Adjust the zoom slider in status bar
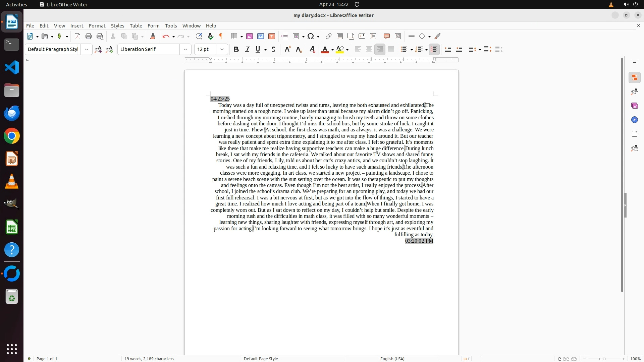 click(x=604, y=359)
